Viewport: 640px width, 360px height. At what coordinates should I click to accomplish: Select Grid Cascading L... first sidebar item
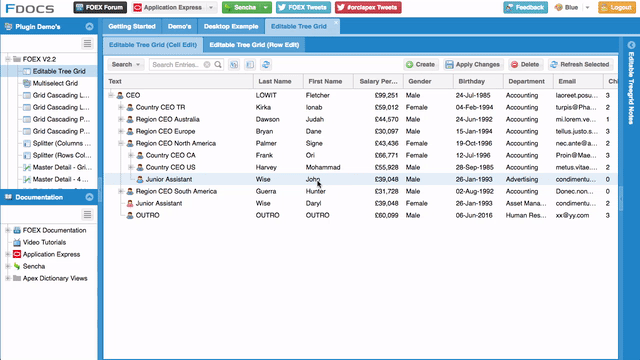61,96
